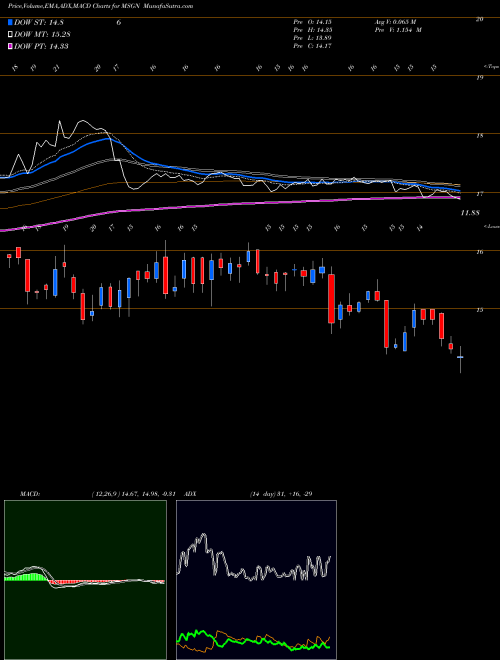Click the 11.88 value beside the EMA lines
Image resolution: width=500 pixels, height=660 pixels.
470,213
